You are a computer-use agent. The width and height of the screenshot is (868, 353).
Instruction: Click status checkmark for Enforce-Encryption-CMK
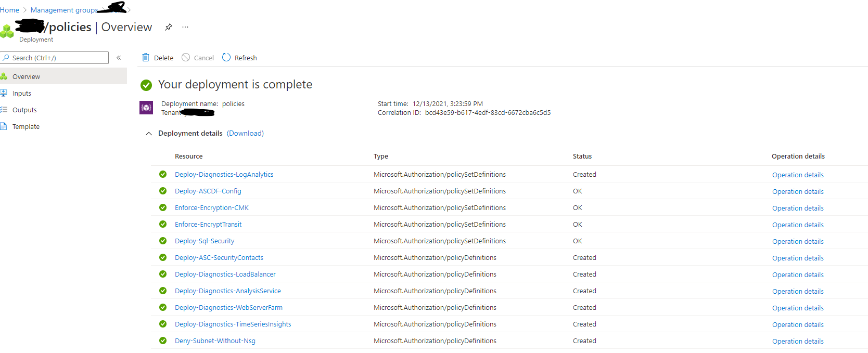[163, 207]
